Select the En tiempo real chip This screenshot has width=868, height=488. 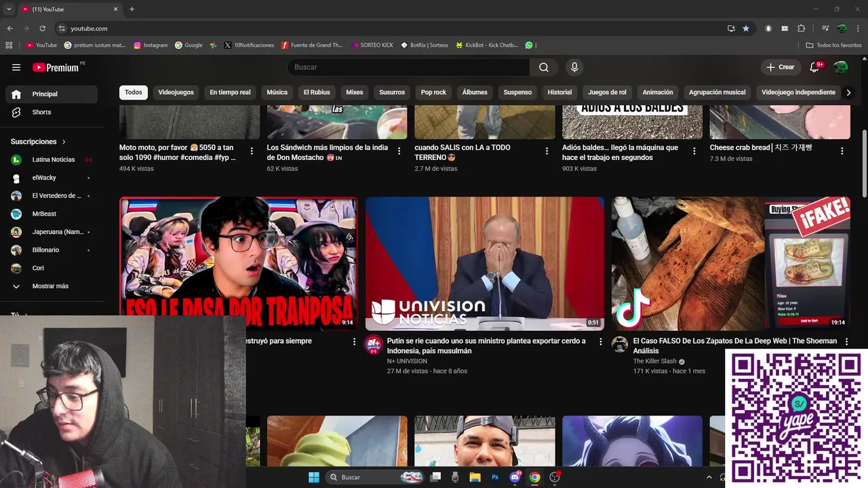click(230, 92)
